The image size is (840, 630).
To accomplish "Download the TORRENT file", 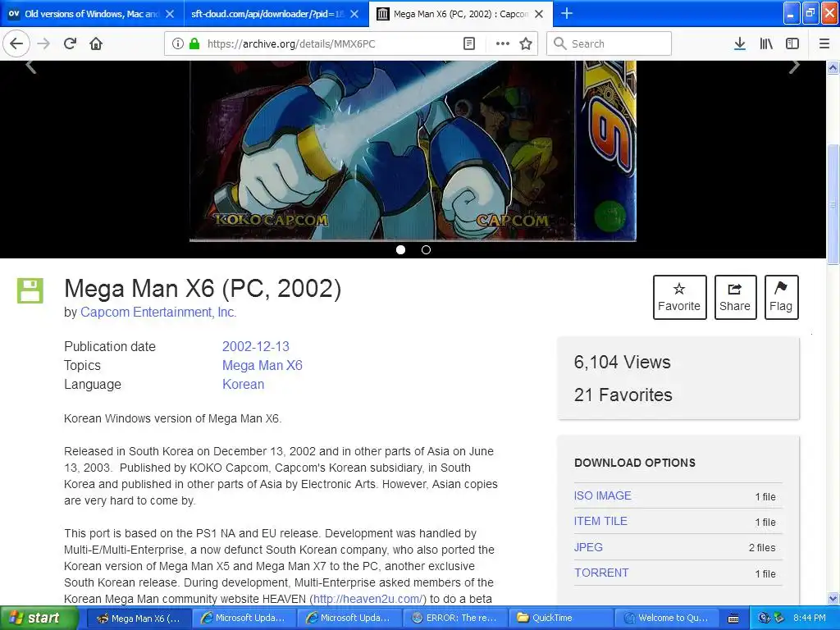I will point(601,573).
